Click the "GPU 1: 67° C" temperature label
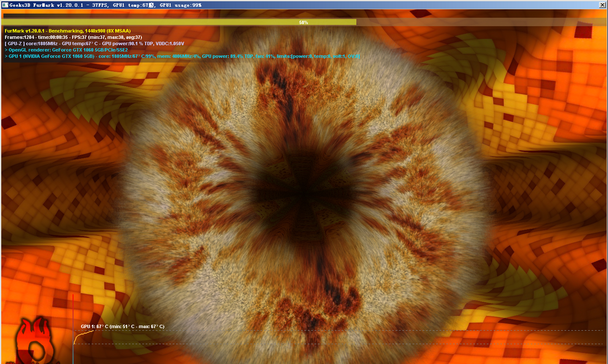Screen dimensions: 608x364 click(x=122, y=326)
